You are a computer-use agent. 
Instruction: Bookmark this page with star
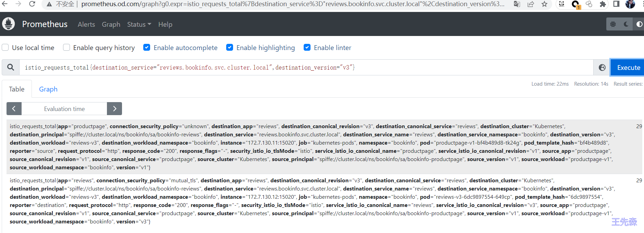[x=544, y=4]
